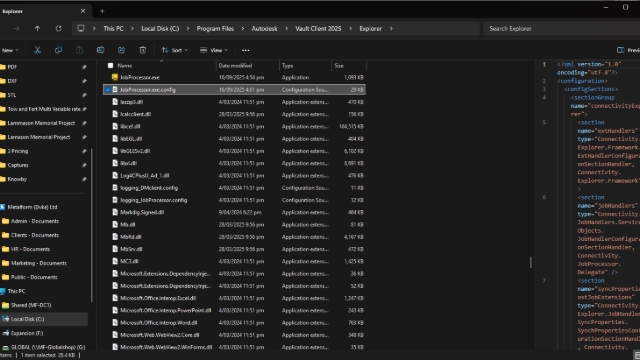
Task: Click the Mb.dll file icon
Action: (x=115, y=224)
